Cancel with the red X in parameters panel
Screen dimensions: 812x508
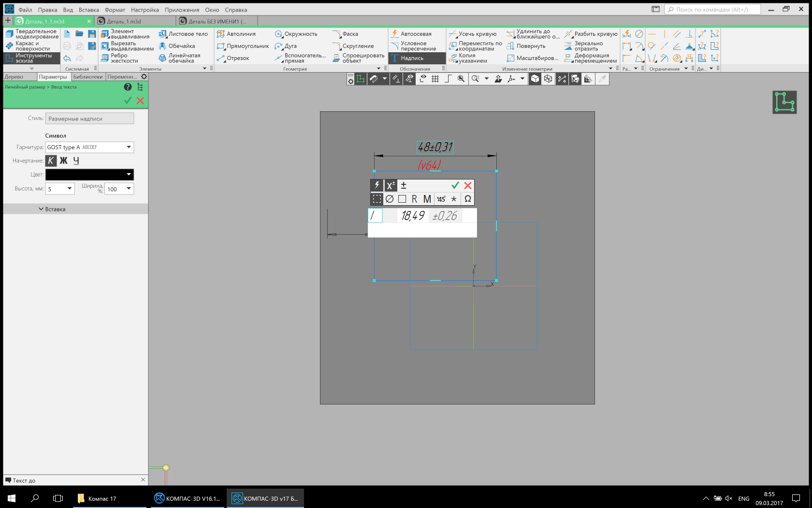pyautogui.click(x=140, y=101)
